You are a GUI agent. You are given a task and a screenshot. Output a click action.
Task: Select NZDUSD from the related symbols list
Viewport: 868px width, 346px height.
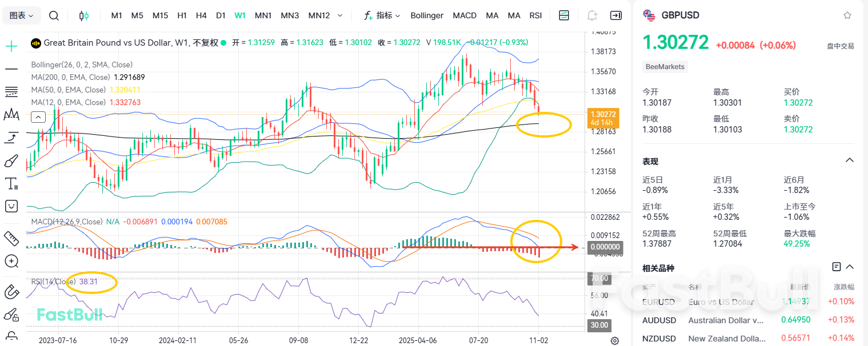(659, 338)
